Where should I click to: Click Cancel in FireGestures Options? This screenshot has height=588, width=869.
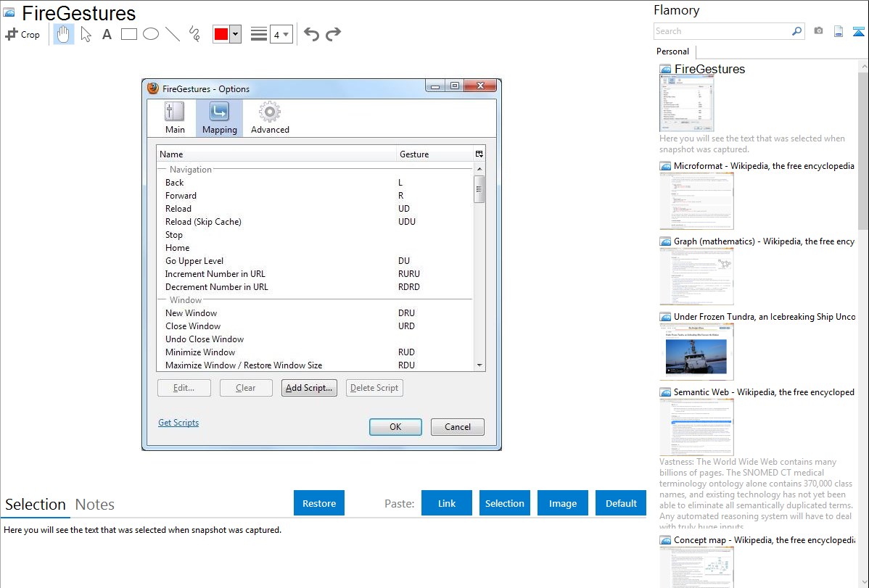coord(458,427)
